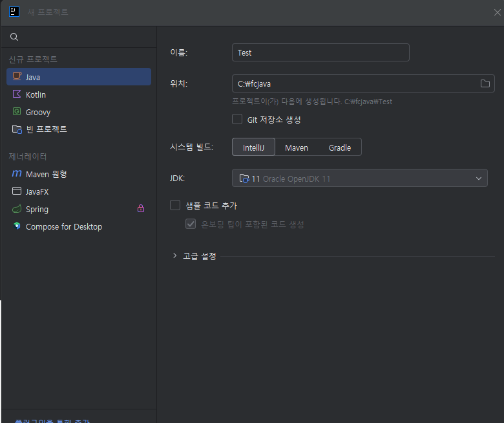Screen dimensions: 504x423
Task: Select Groovy project type
Action: point(79,112)
